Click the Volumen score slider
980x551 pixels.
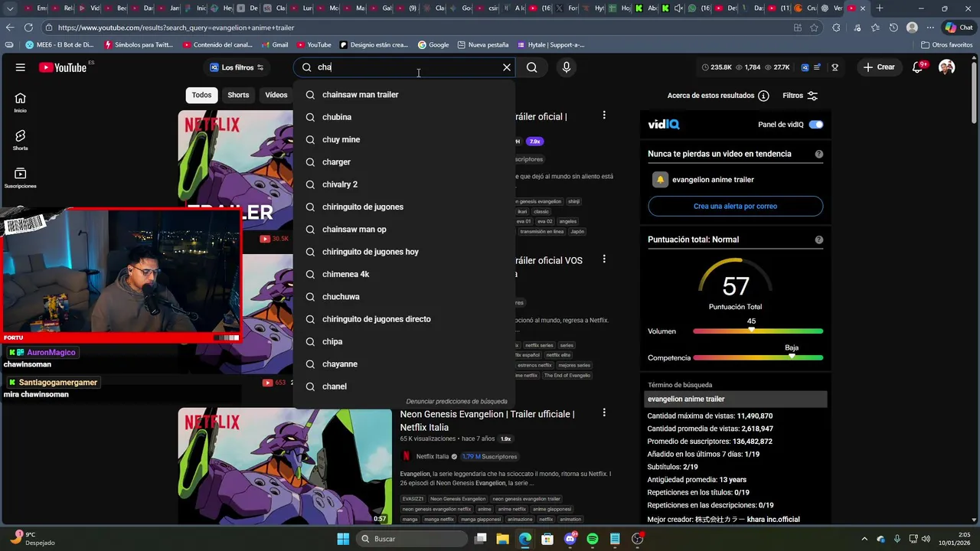click(758, 331)
